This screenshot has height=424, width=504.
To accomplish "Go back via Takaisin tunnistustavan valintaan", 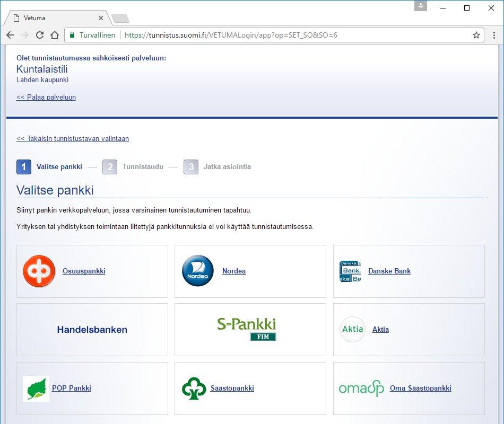I will tap(73, 139).
